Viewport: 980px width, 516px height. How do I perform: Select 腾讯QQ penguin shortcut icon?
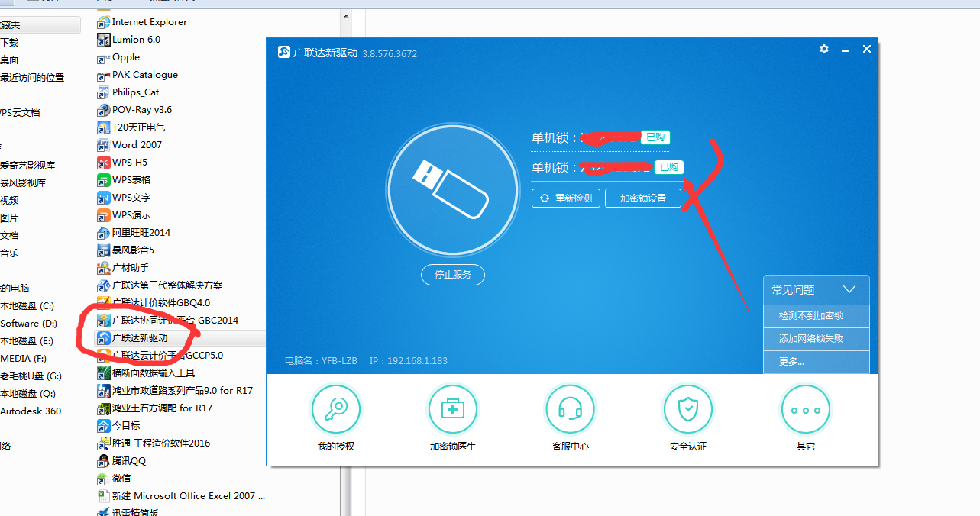click(x=104, y=461)
